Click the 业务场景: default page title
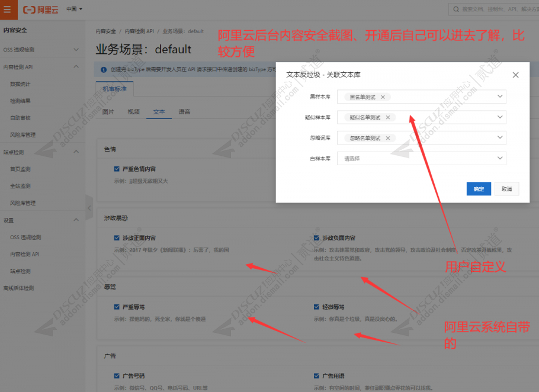Image resolution: width=539 pixels, height=392 pixels. tap(143, 50)
